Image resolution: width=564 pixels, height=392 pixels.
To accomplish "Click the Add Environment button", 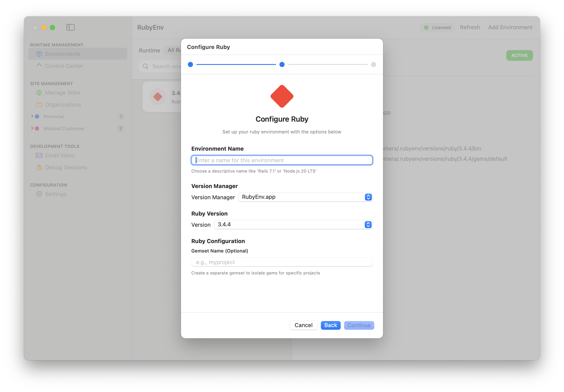I will point(510,27).
